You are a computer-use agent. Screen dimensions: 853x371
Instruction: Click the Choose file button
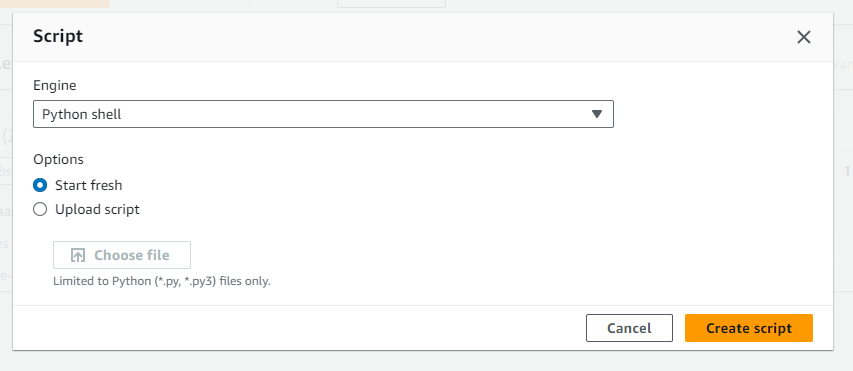pos(122,255)
